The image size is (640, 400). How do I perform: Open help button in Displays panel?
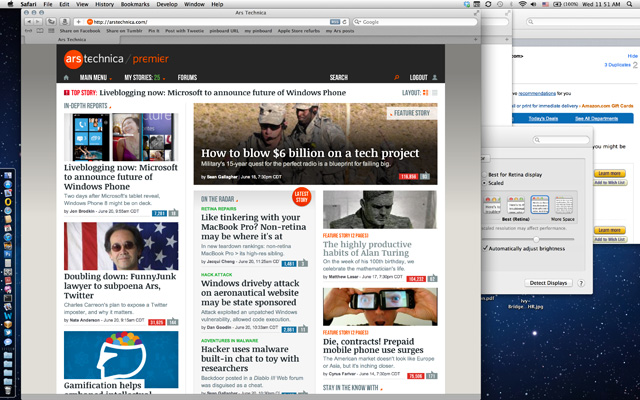(x=581, y=283)
